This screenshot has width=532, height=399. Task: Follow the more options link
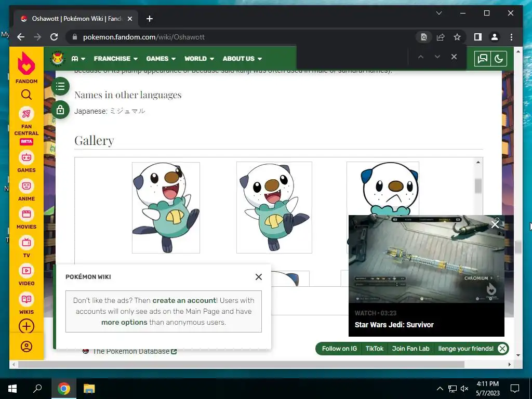point(124,322)
